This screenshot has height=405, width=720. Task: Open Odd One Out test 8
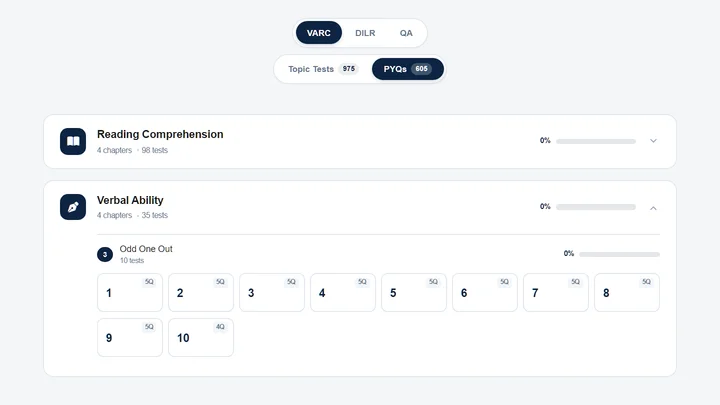(627, 292)
